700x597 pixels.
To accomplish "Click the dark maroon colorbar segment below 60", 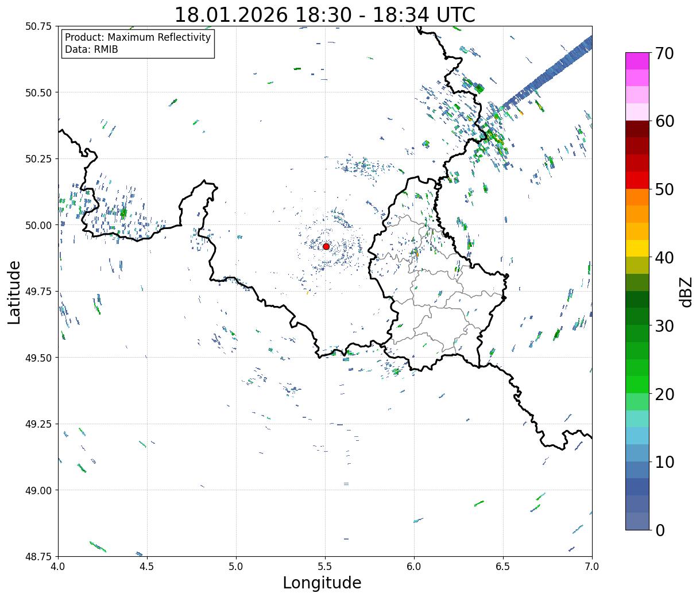I will 637,129.
